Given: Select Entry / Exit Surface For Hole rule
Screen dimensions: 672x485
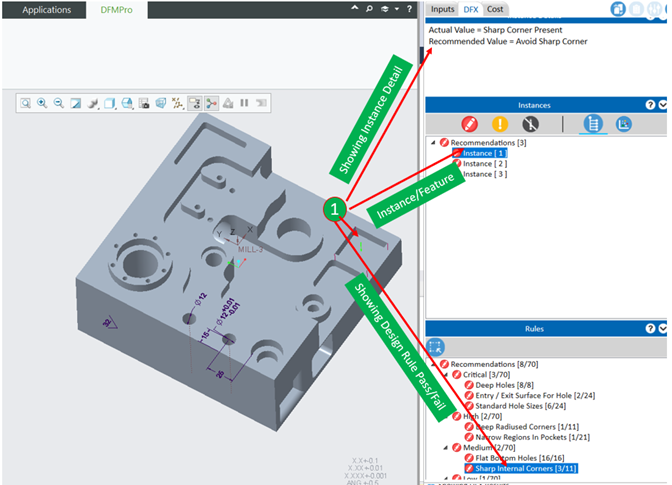Looking at the screenshot, I should tap(535, 395).
